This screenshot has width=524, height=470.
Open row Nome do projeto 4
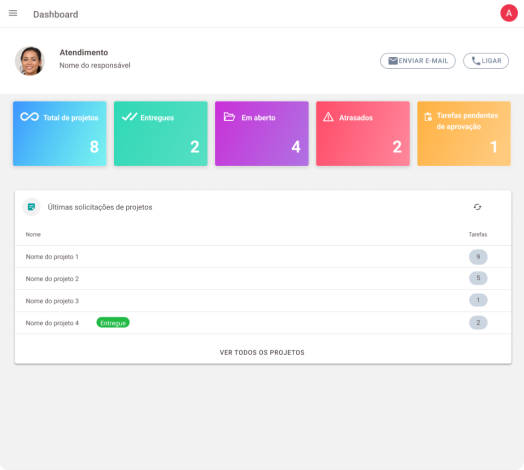pyautogui.click(x=263, y=323)
